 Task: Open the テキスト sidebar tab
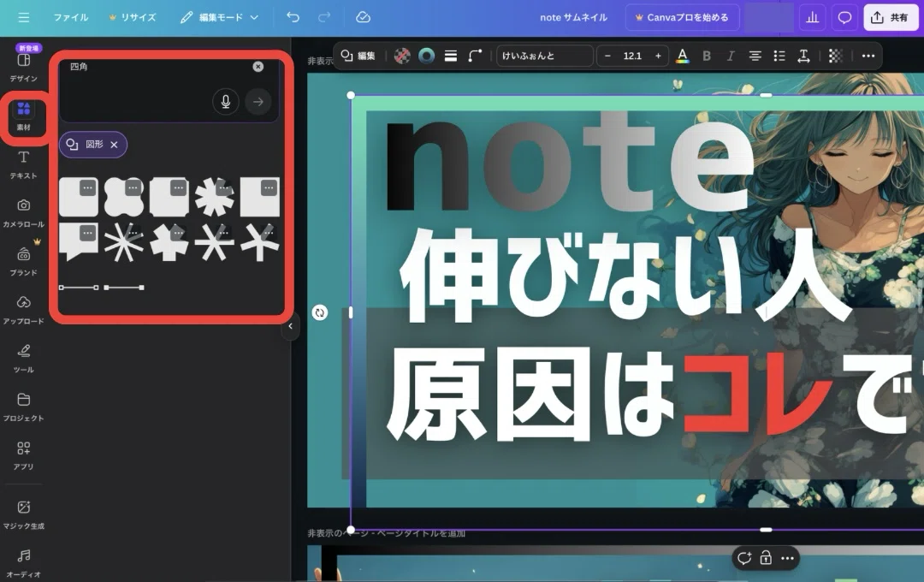(x=24, y=164)
